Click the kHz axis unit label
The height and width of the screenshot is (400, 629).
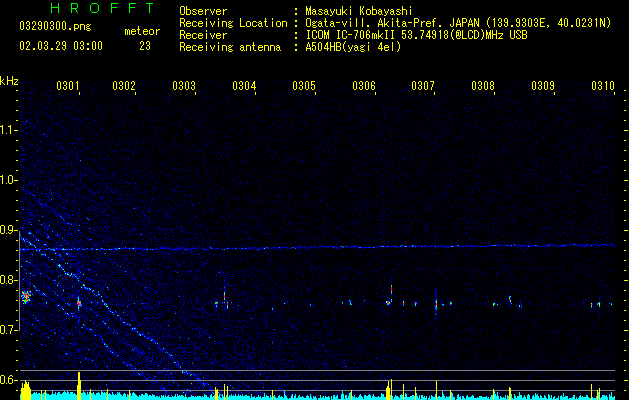[x=9, y=81]
